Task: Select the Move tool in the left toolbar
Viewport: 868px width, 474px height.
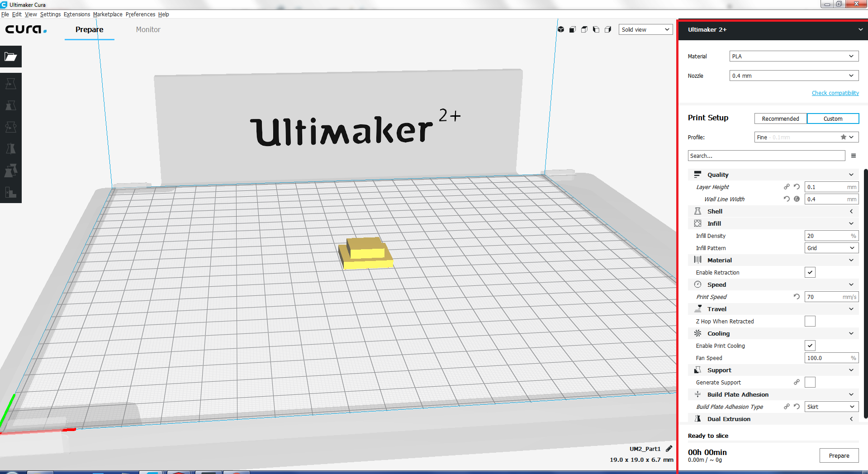Action: click(11, 84)
